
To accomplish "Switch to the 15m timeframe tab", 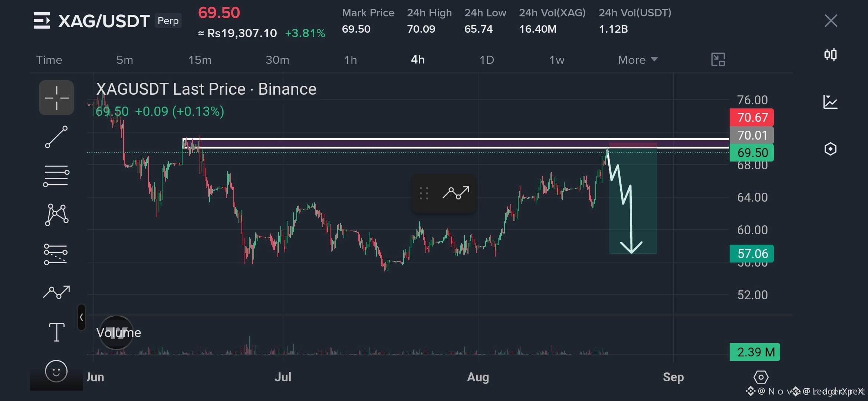I will click(x=200, y=60).
